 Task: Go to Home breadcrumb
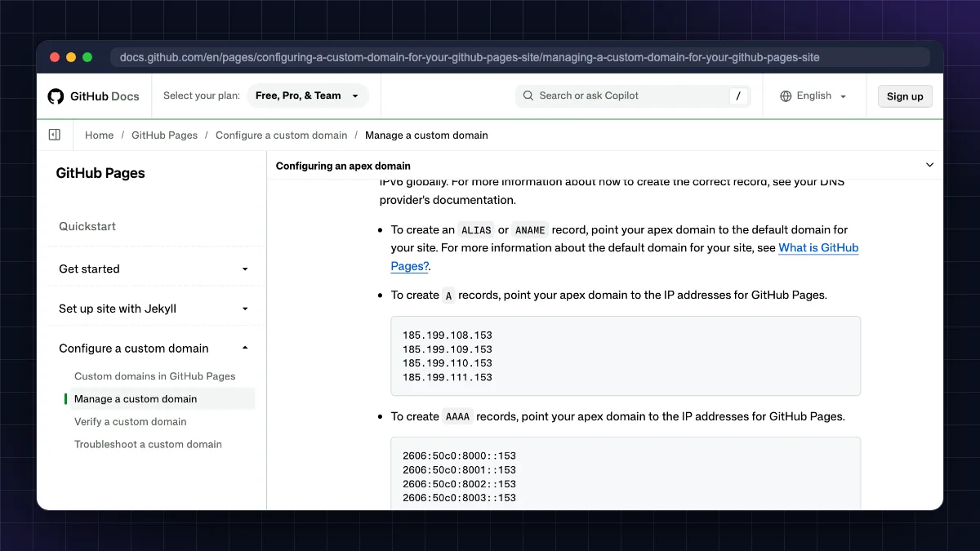tap(99, 136)
